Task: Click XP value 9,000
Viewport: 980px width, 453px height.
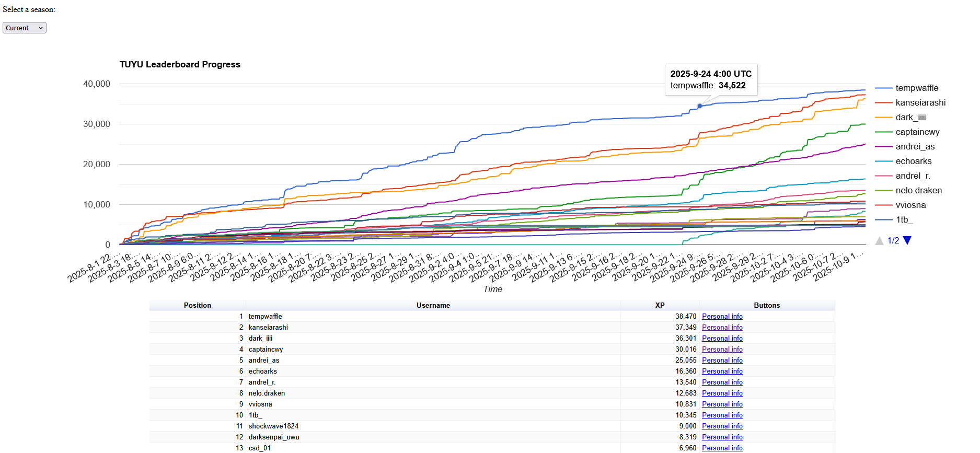Action: (x=688, y=426)
